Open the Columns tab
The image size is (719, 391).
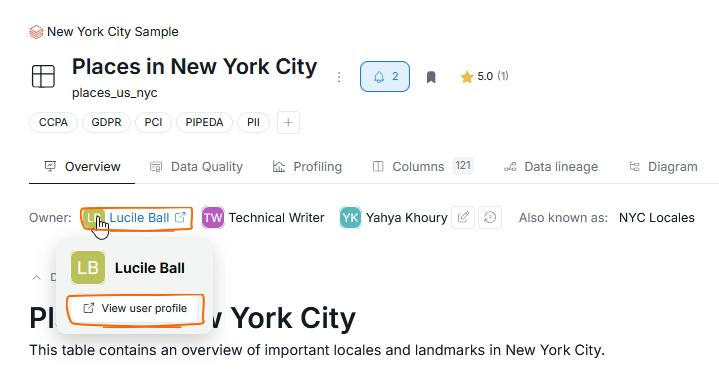point(422,166)
